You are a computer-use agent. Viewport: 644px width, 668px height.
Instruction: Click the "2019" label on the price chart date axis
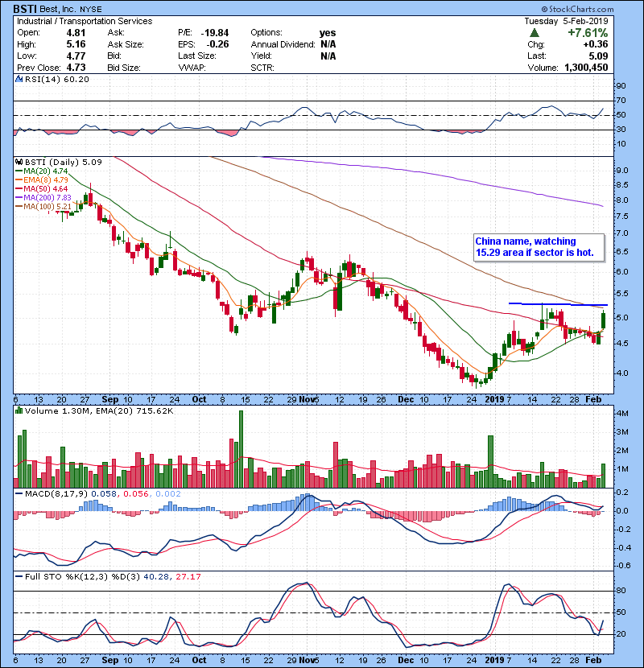pyautogui.click(x=494, y=400)
